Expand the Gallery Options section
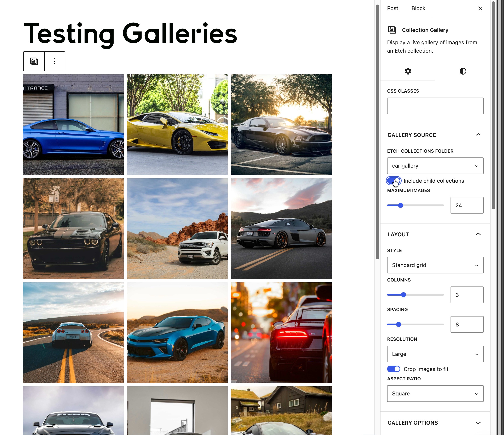Screen dimensions: 504x435 [x=435, y=423]
